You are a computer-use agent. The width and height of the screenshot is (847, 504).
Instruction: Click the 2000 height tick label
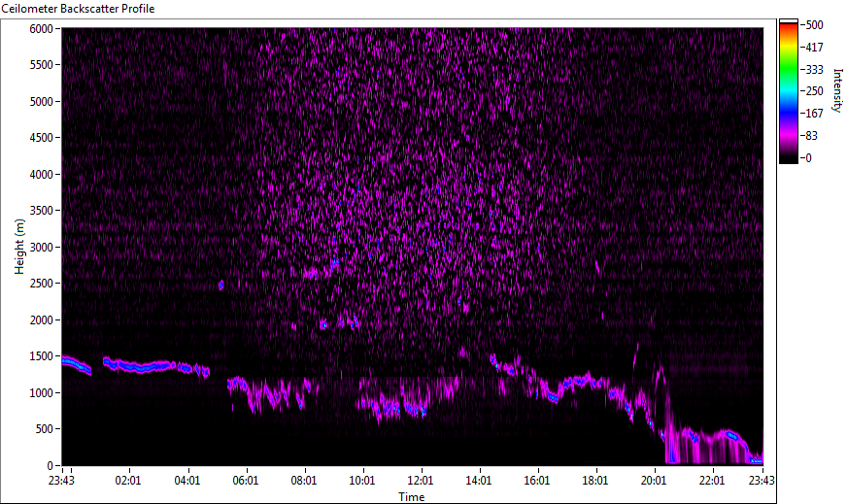(42, 320)
